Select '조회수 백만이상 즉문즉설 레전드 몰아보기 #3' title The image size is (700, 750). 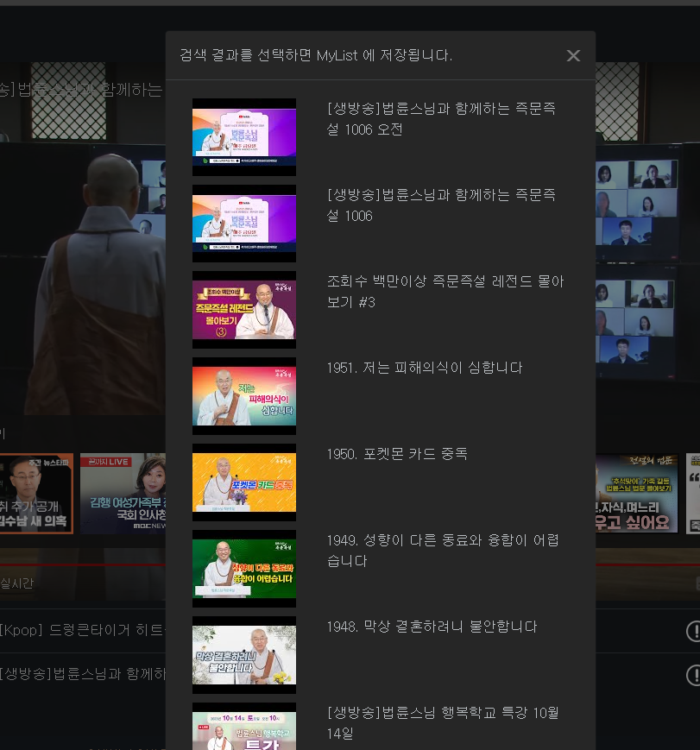tap(445, 292)
